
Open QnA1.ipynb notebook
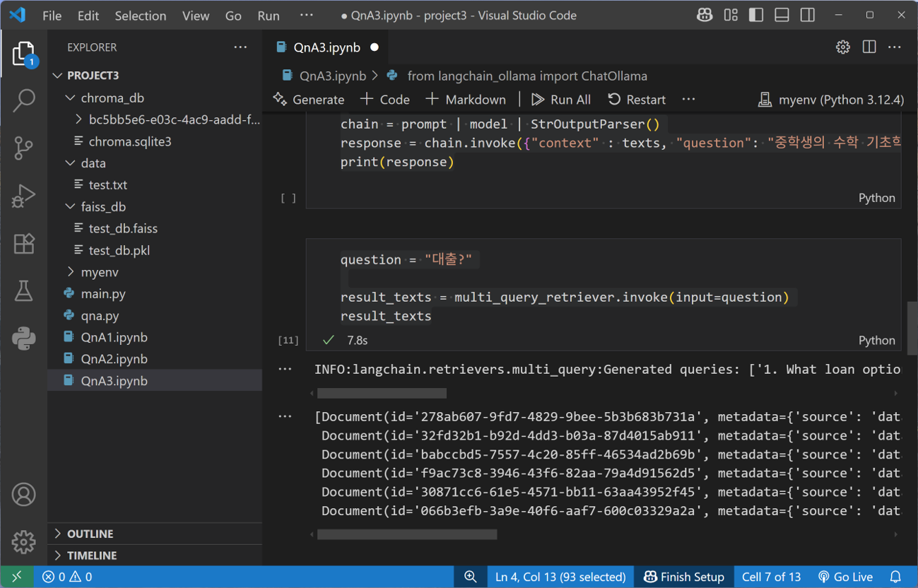pyautogui.click(x=155, y=337)
